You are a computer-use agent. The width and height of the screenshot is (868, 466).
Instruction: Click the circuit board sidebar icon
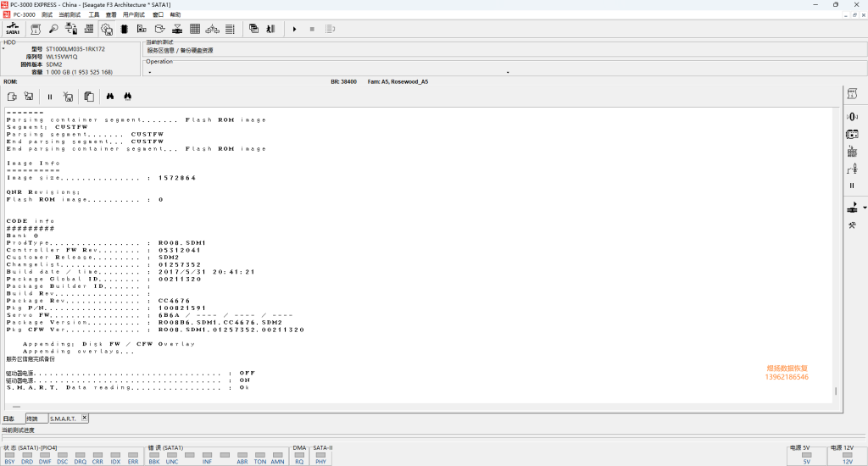click(852, 134)
